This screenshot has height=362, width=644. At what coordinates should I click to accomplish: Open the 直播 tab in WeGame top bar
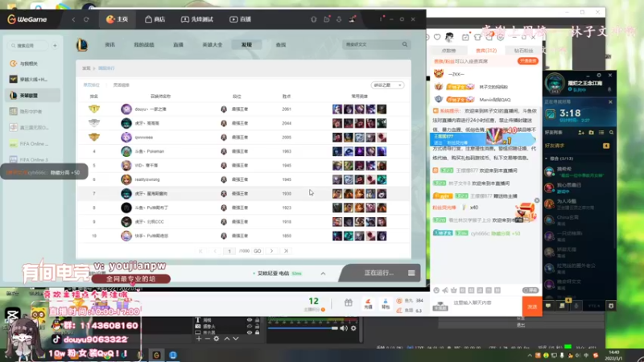(x=240, y=19)
